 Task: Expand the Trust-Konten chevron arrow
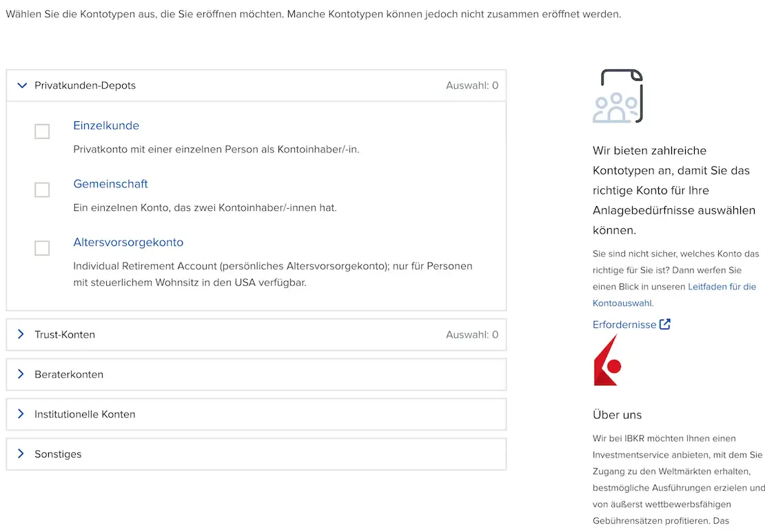(x=21, y=334)
